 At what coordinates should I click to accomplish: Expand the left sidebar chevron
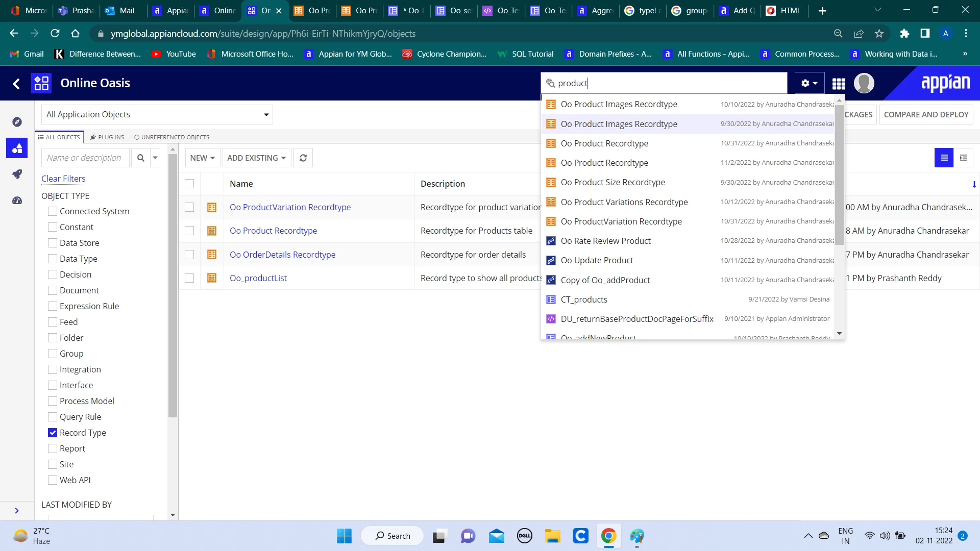click(17, 511)
